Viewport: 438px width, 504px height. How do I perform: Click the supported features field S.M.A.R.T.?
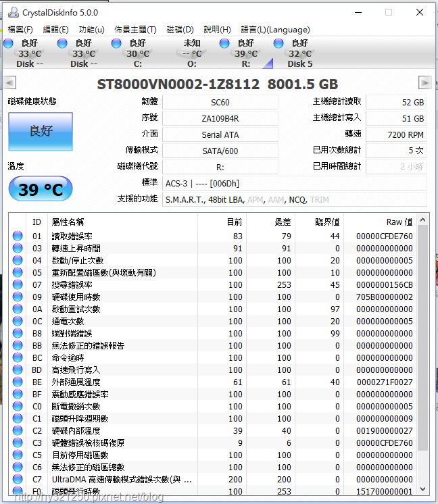[x=295, y=199]
